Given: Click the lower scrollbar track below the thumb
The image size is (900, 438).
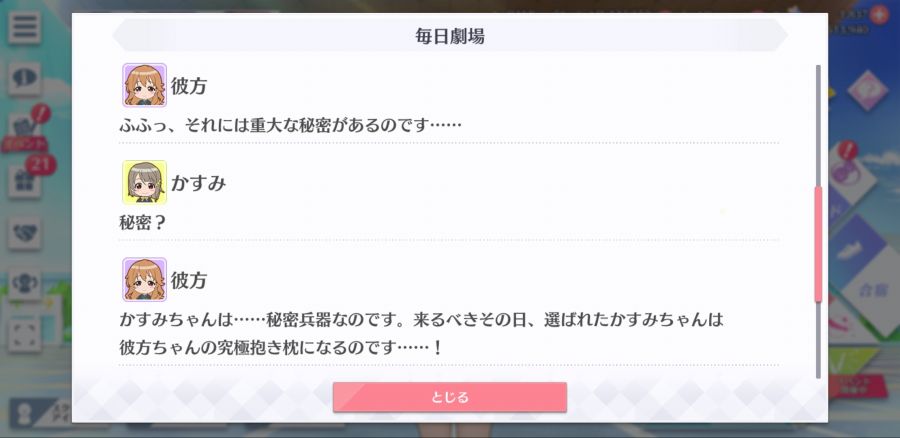Looking at the screenshot, I should [x=818, y=340].
